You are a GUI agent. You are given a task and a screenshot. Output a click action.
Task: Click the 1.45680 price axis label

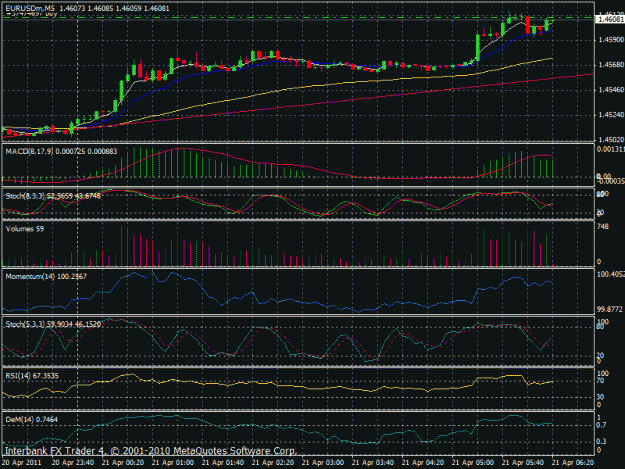[611, 65]
